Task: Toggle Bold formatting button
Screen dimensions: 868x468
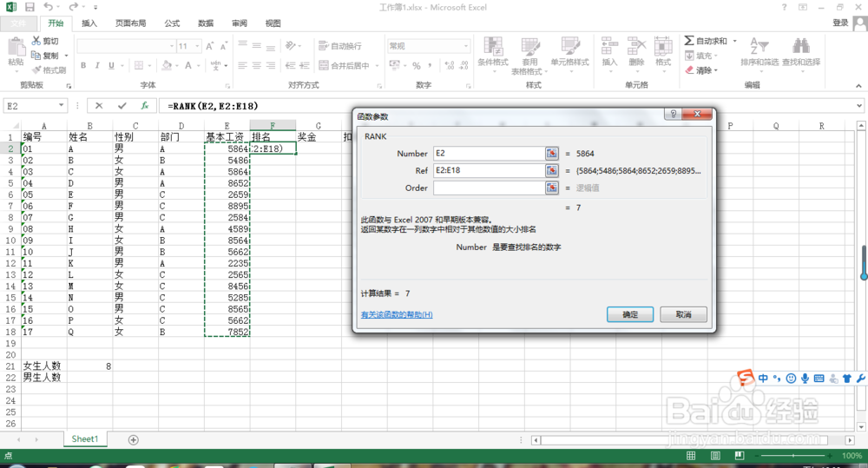Action: (83, 65)
